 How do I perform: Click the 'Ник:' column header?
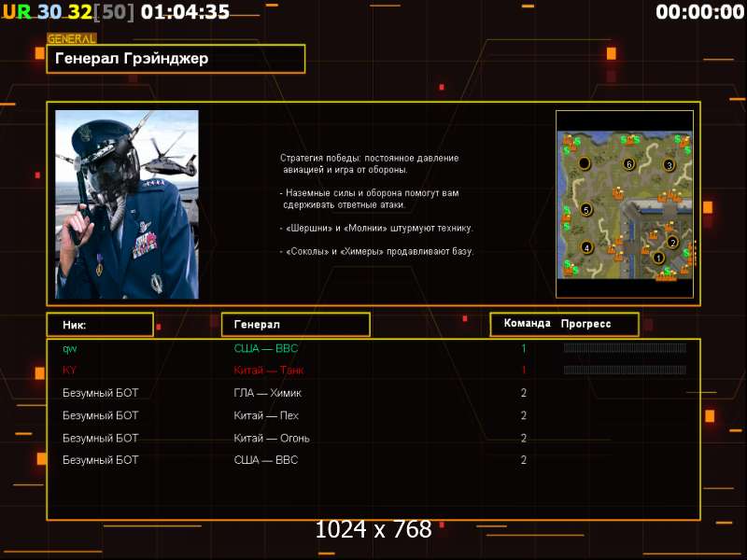click(100, 325)
